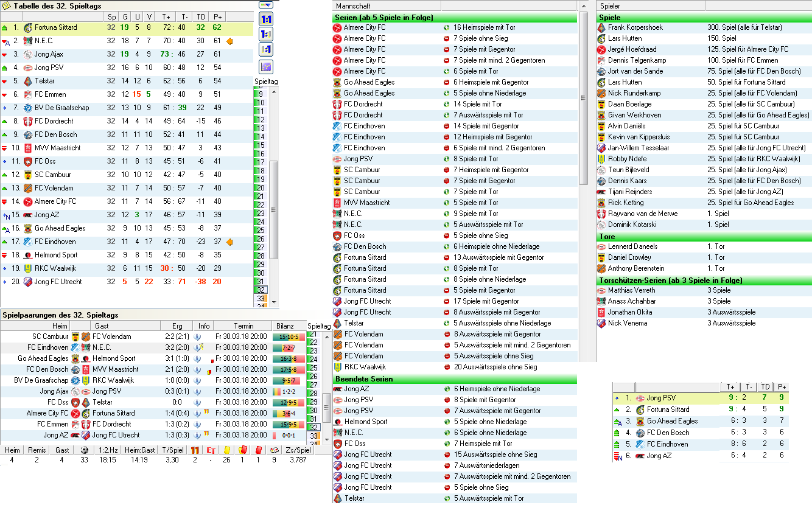Toggle the away table view button
812x505 pixels.
(266, 49)
